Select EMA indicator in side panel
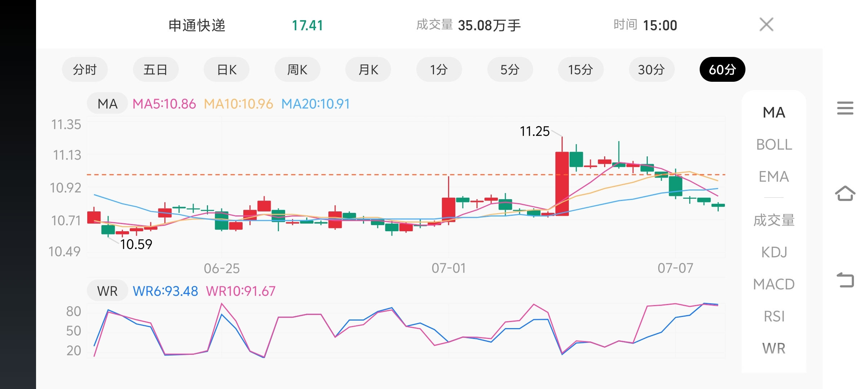The height and width of the screenshot is (389, 868). (x=774, y=177)
